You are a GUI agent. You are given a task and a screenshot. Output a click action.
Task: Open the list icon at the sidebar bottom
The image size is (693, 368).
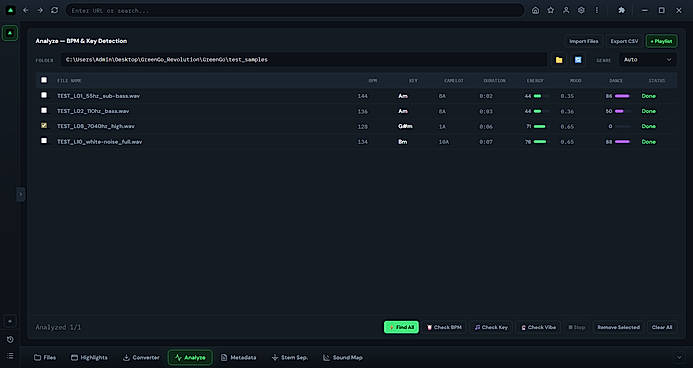[10, 356]
